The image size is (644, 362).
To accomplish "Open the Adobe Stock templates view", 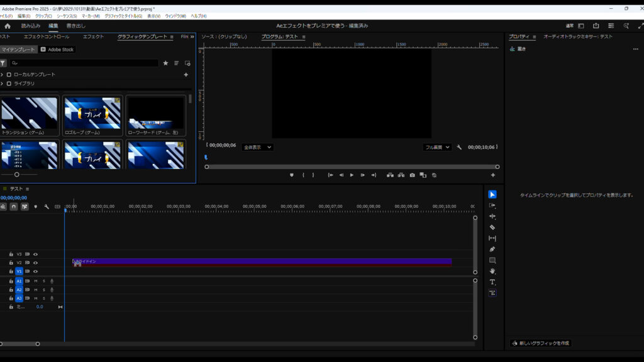I will point(57,50).
